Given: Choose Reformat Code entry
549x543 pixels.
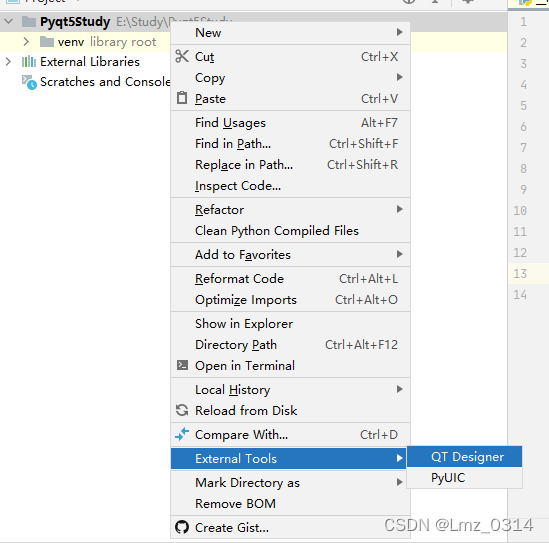Looking at the screenshot, I should click(290, 279).
